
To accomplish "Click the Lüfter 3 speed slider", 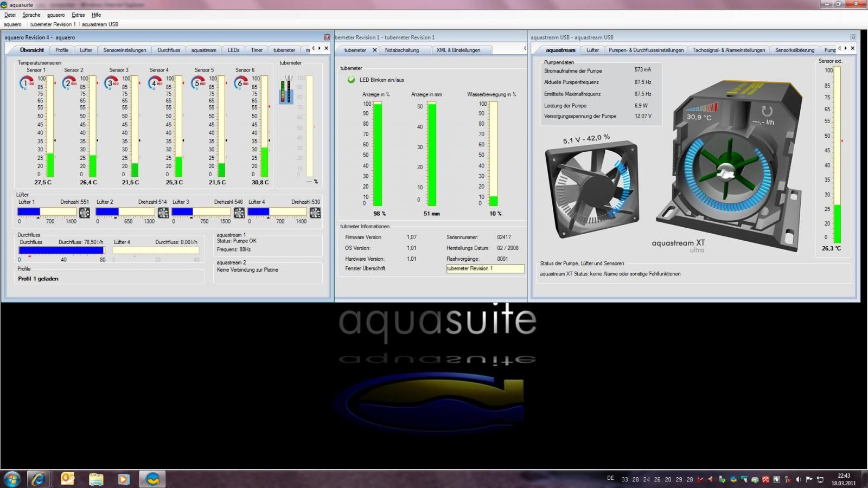I will tap(201, 212).
